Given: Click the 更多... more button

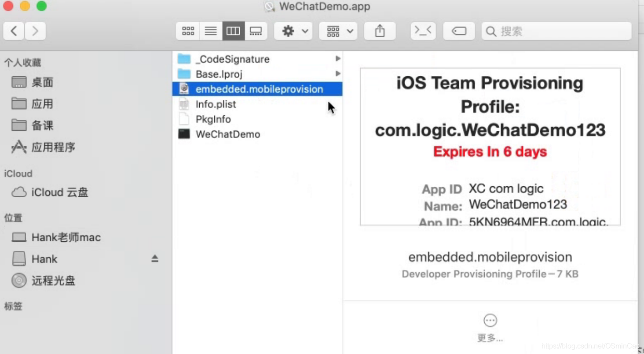Looking at the screenshot, I should point(490,328).
